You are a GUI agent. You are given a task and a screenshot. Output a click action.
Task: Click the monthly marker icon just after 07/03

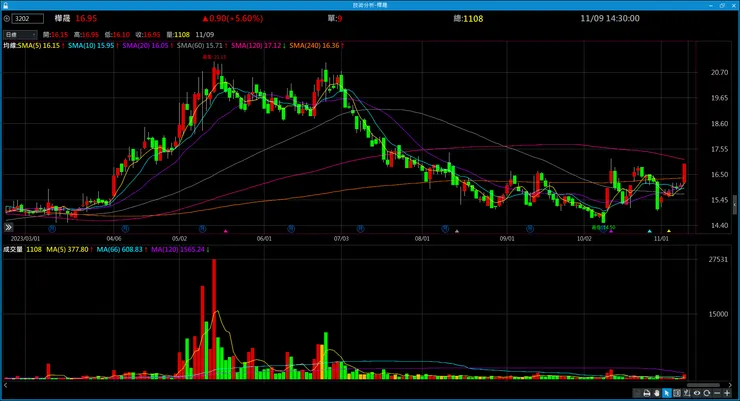pos(360,229)
